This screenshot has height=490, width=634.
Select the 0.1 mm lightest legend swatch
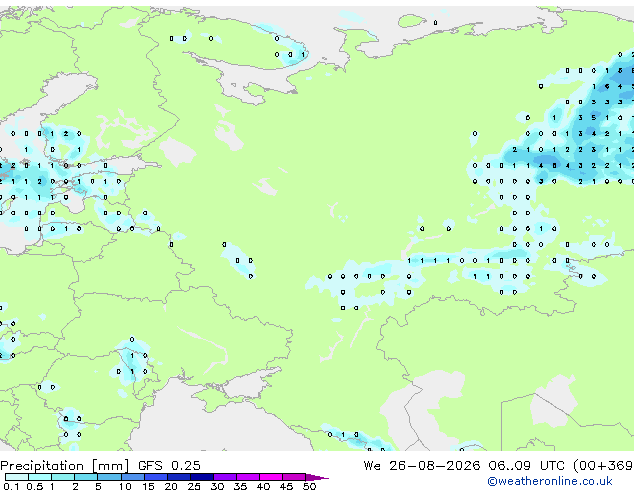pos(17,477)
